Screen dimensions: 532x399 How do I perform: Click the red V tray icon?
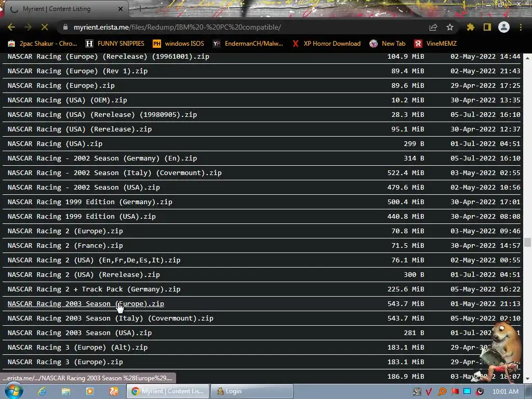point(429,392)
